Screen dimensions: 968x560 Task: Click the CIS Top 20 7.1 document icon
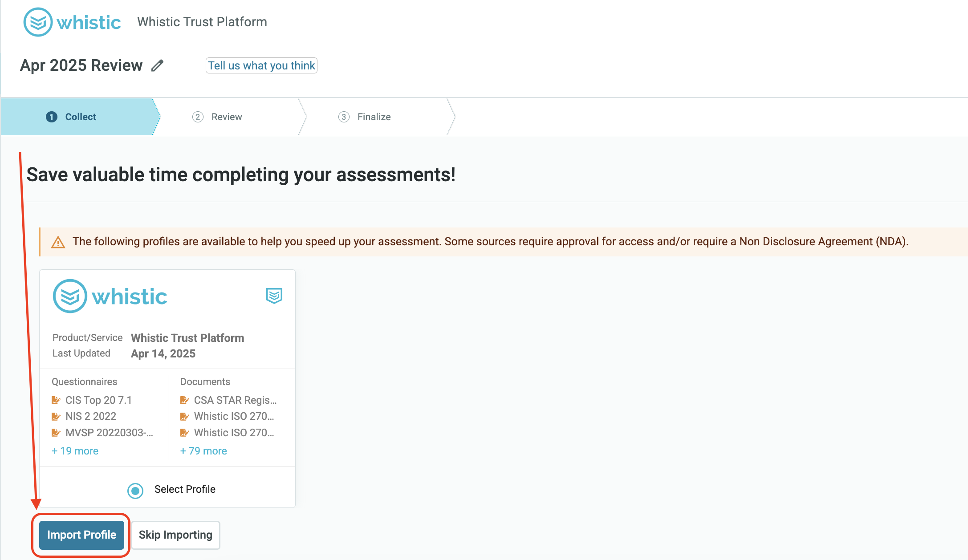(x=56, y=400)
